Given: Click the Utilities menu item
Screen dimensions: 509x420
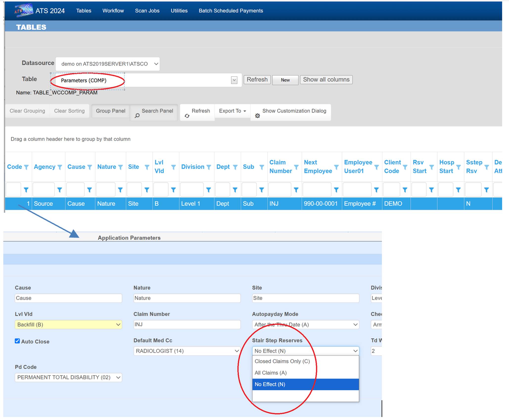Looking at the screenshot, I should tap(179, 11).
